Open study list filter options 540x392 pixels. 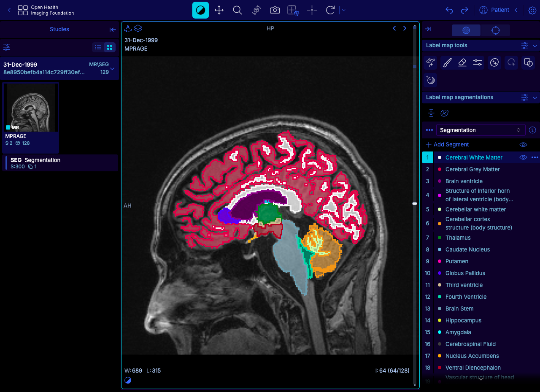7,47
